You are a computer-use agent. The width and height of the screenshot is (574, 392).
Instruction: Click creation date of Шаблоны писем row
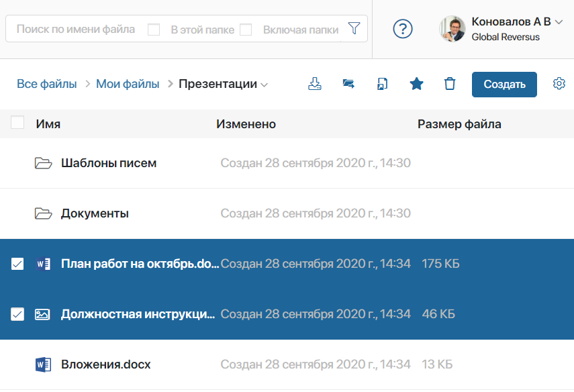tap(316, 163)
